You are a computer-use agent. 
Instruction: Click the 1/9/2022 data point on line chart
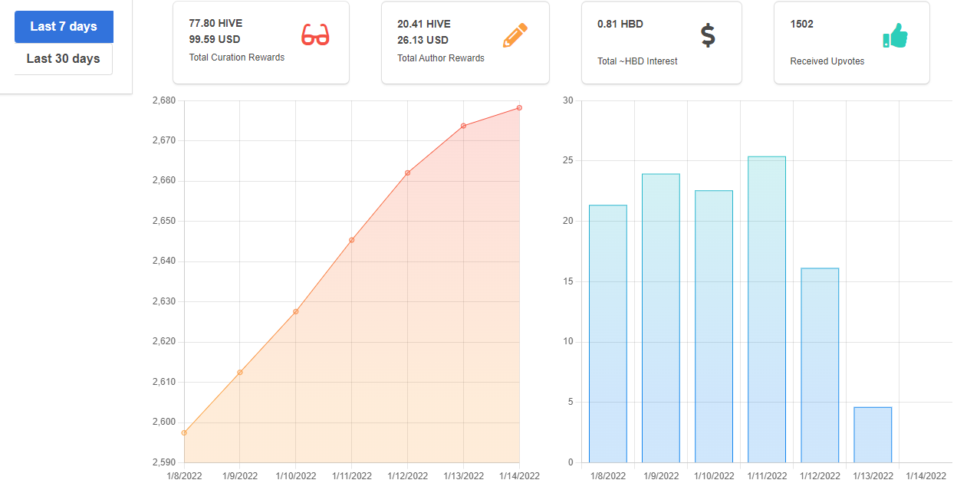coord(240,373)
